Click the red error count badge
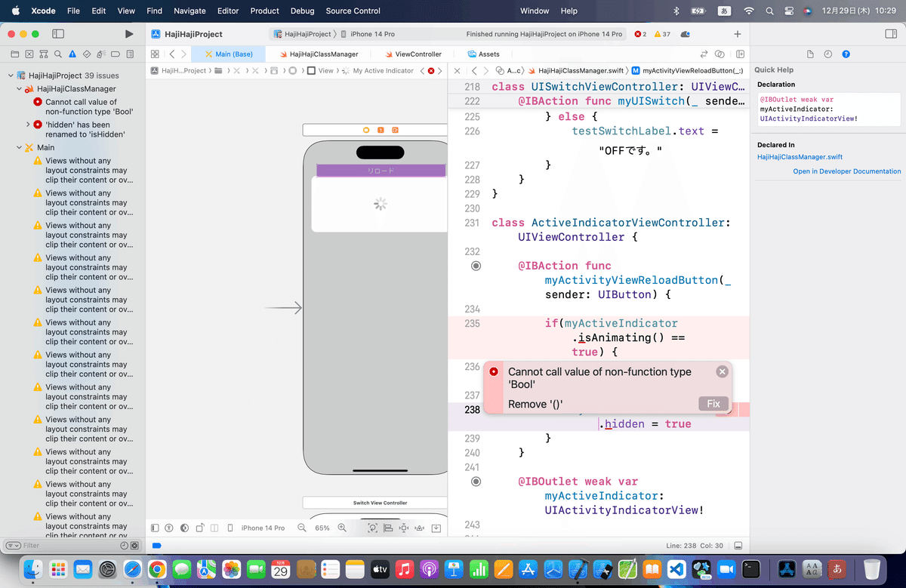The width and height of the screenshot is (906, 588). [x=640, y=34]
